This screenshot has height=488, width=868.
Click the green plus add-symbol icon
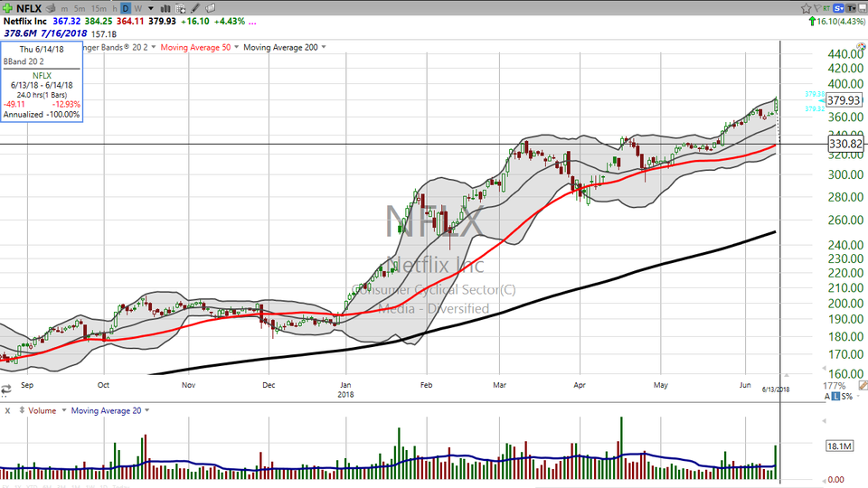(7, 8)
